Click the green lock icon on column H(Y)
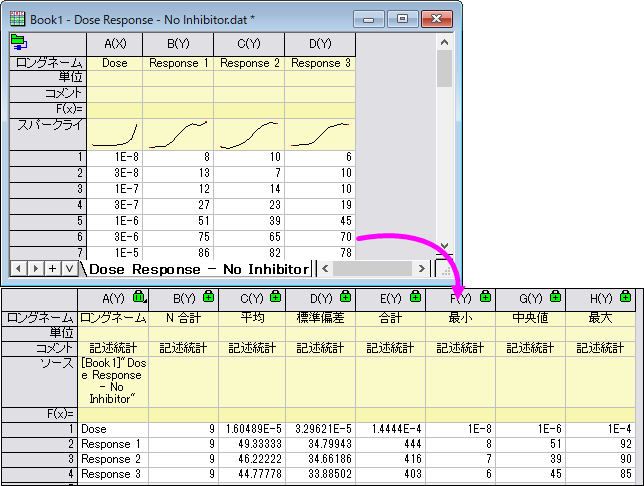 point(626,296)
